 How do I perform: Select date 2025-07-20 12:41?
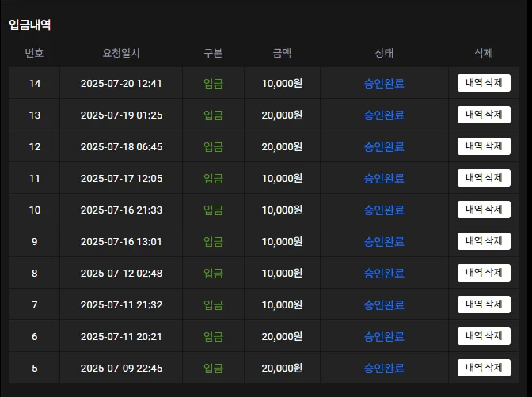click(121, 83)
